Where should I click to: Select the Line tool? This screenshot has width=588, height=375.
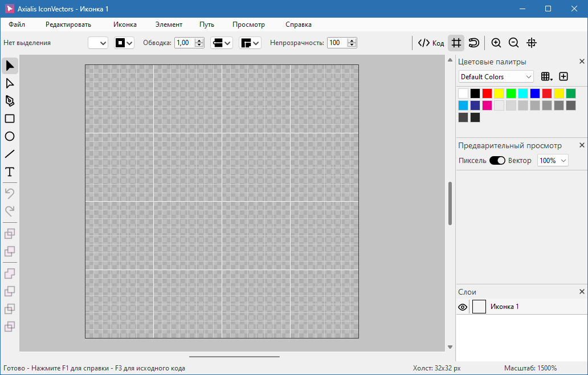click(x=10, y=154)
